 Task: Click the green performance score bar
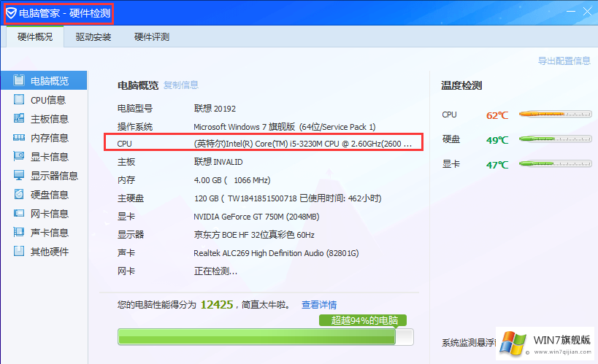(x=266, y=337)
